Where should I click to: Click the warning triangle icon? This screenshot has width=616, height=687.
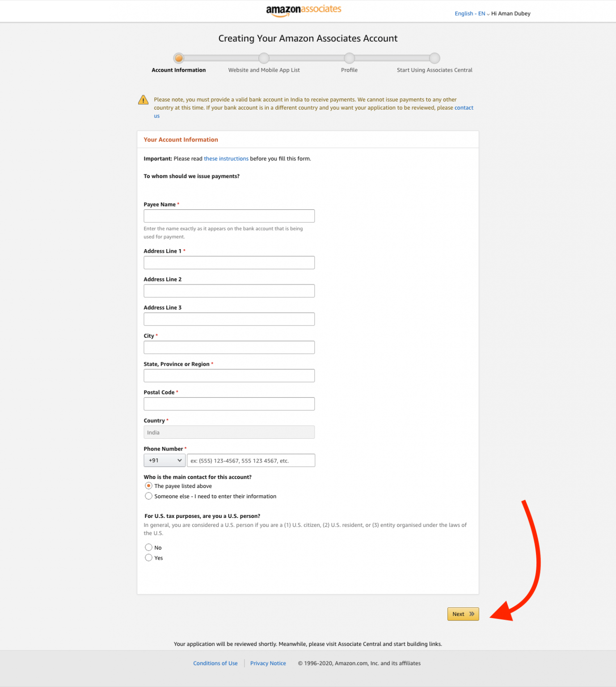click(143, 99)
